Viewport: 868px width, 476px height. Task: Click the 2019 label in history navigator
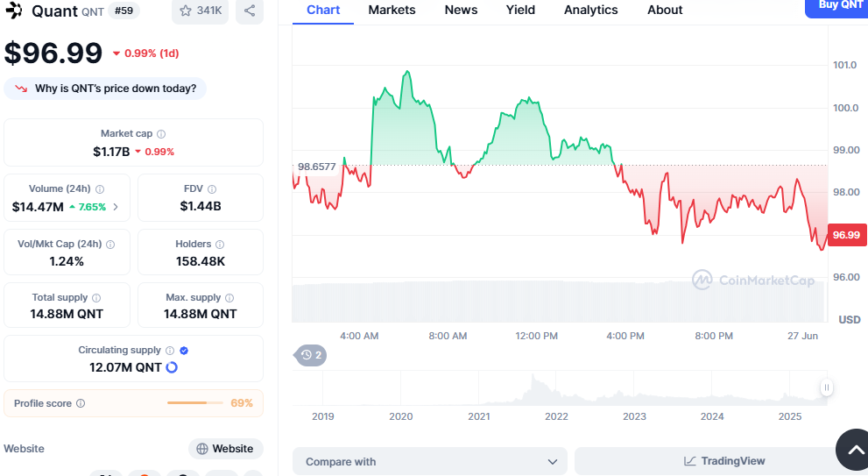(322, 416)
